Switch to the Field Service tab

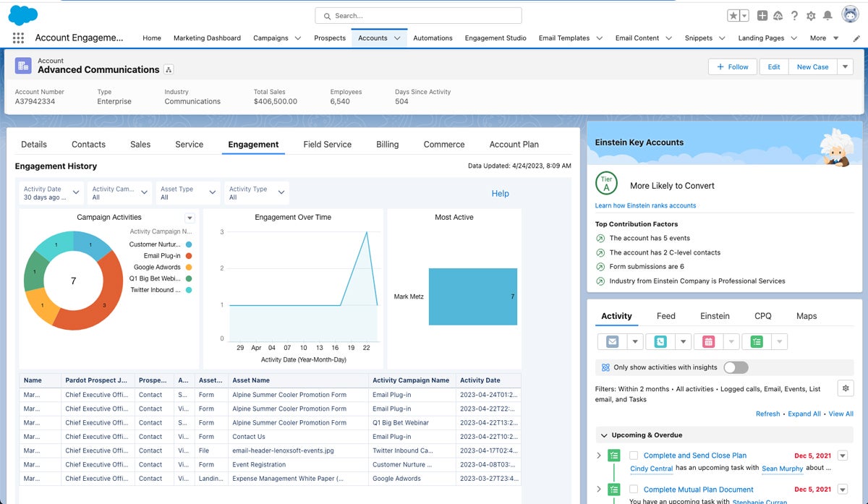pos(328,145)
